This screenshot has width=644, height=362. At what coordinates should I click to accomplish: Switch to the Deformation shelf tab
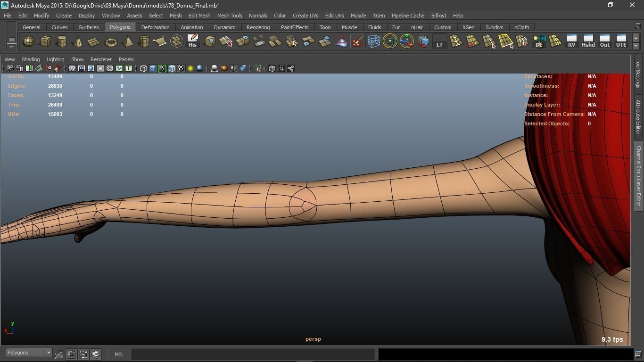pyautogui.click(x=155, y=27)
